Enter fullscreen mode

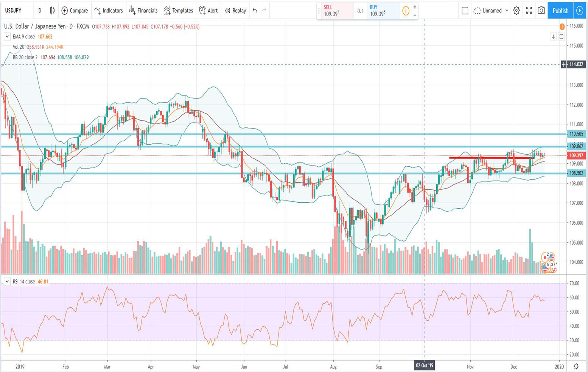(529, 11)
